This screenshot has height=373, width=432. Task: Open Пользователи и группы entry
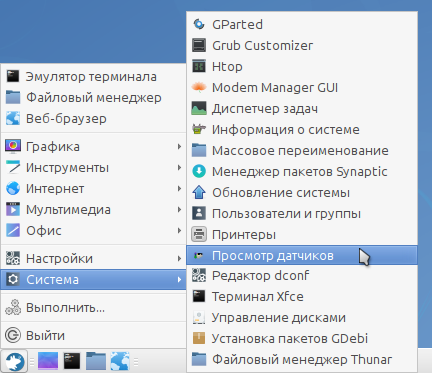coord(302,213)
